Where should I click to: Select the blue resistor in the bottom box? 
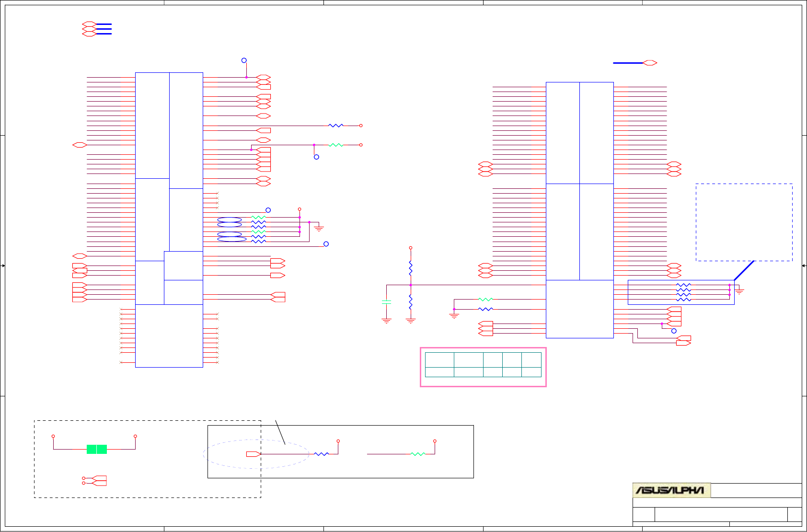pyautogui.click(x=321, y=454)
